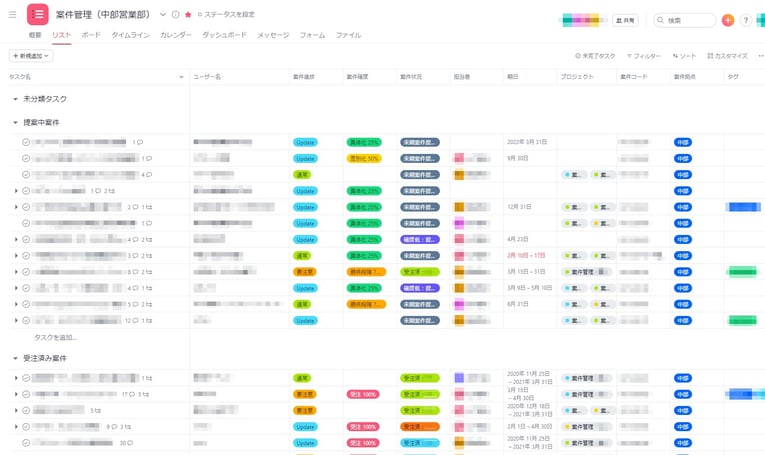The width and height of the screenshot is (765, 455).
Task: Click assignee avatar in row due 12月31日
Action: (459, 207)
